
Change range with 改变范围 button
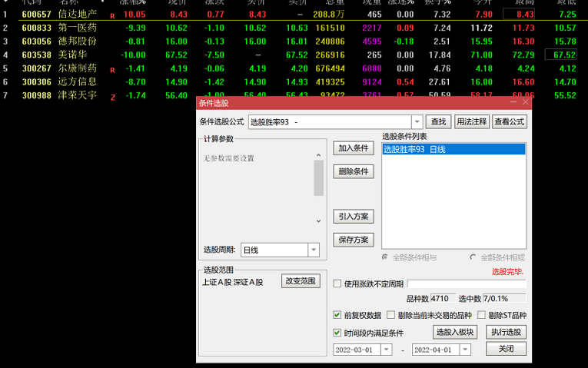click(x=301, y=280)
